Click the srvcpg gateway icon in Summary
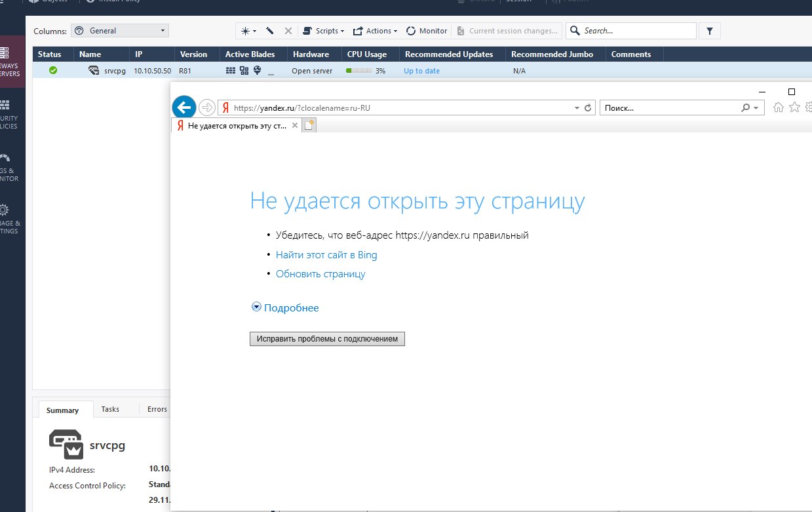 point(66,444)
